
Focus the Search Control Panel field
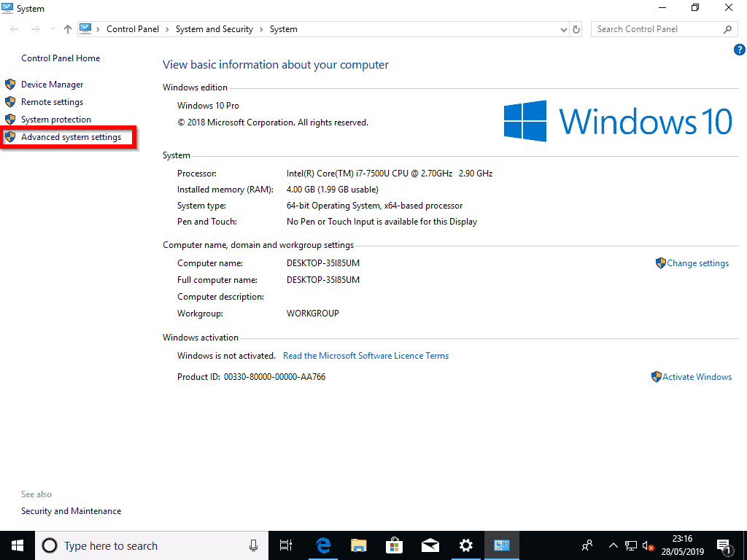tap(664, 29)
